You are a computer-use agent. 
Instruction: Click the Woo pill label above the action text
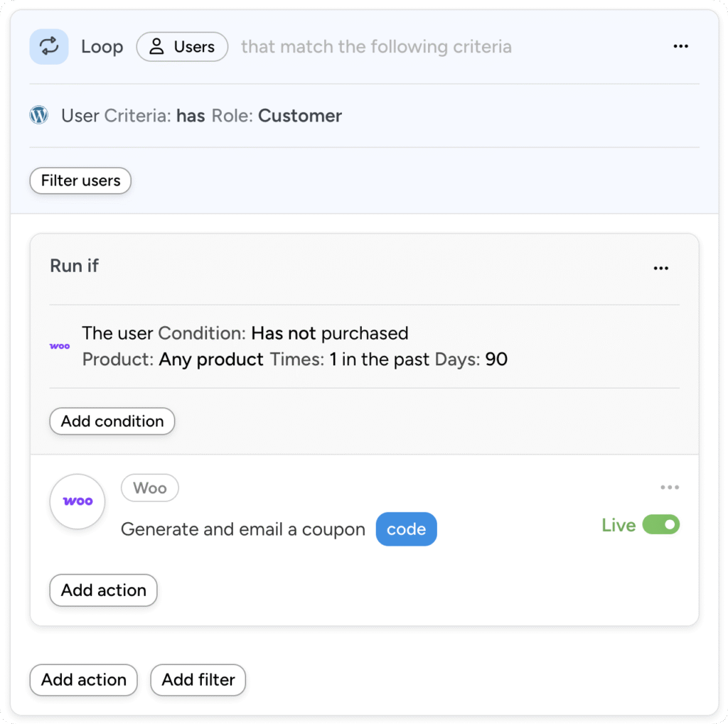[x=149, y=488]
